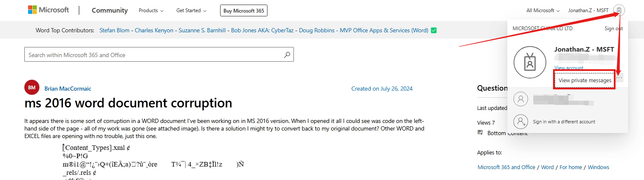Click the Microsoft logo
644x180 pixels.
(x=48, y=10)
